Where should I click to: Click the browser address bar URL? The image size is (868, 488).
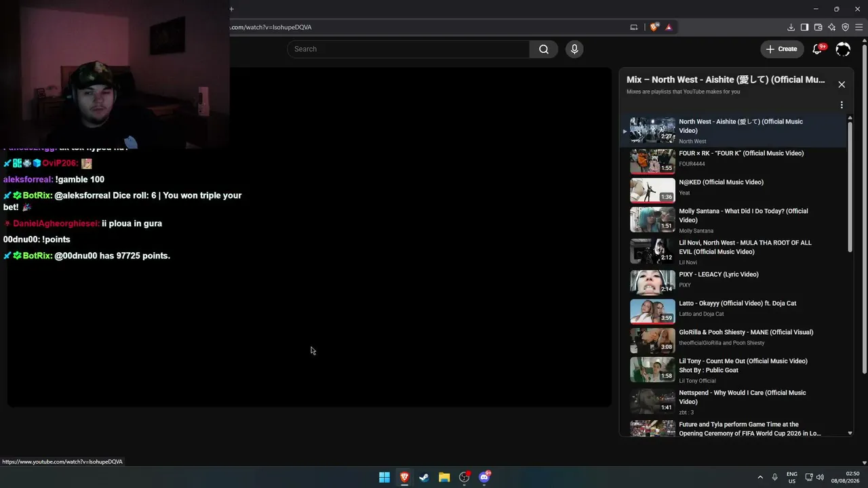click(271, 27)
